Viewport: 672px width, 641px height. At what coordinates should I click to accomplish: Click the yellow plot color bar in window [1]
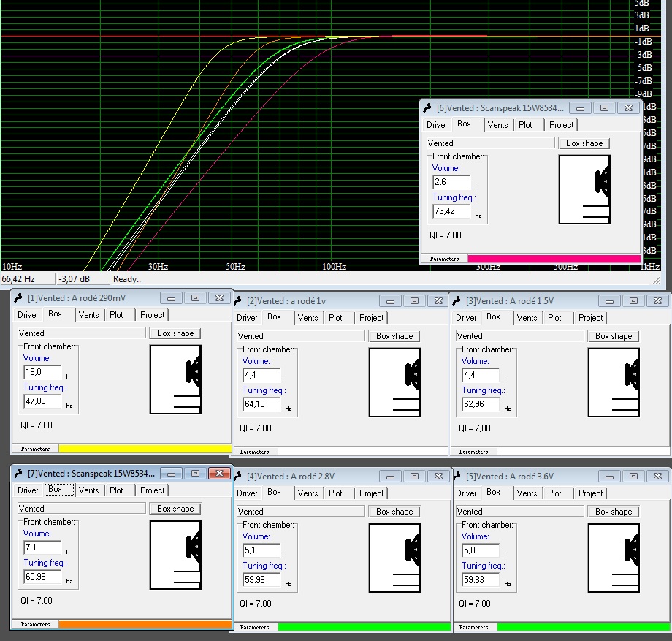tap(144, 448)
